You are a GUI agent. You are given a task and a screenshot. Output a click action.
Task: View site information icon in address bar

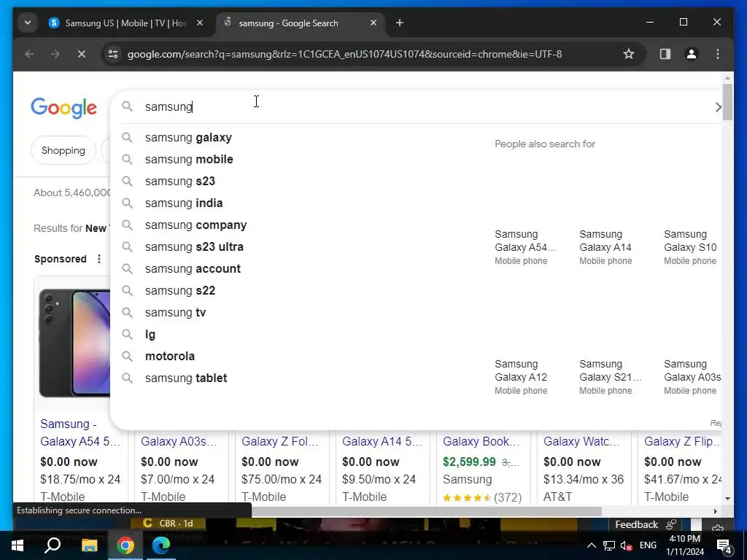(113, 54)
